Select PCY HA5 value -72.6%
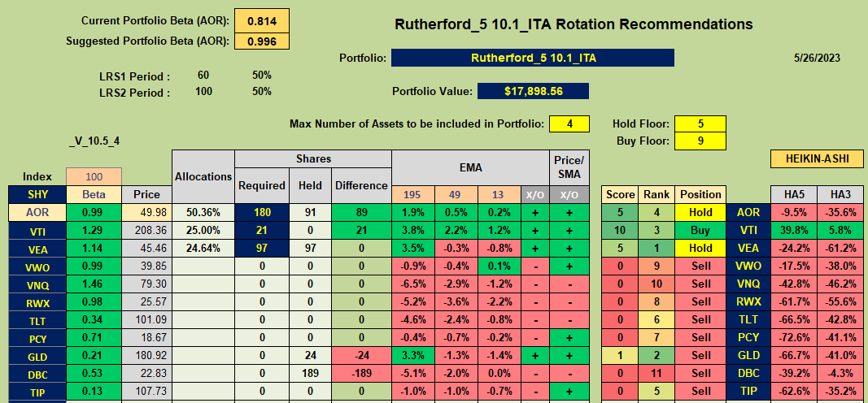The width and height of the screenshot is (868, 403). point(793,338)
